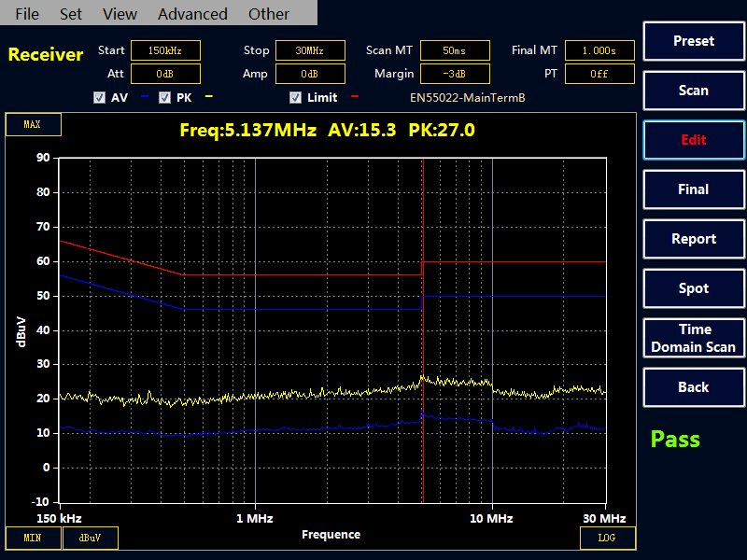Viewport: 747px width, 560px height.
Task: Click the Preset button
Action: click(694, 41)
